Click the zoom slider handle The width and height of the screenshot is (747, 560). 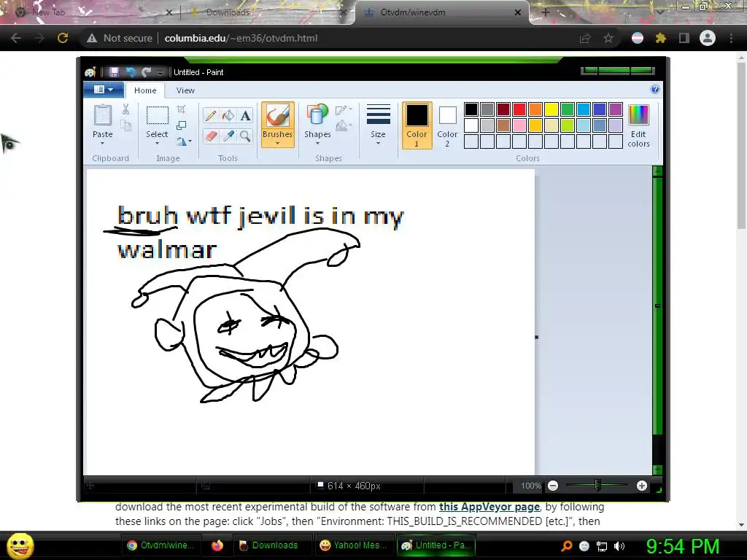pyautogui.click(x=597, y=486)
